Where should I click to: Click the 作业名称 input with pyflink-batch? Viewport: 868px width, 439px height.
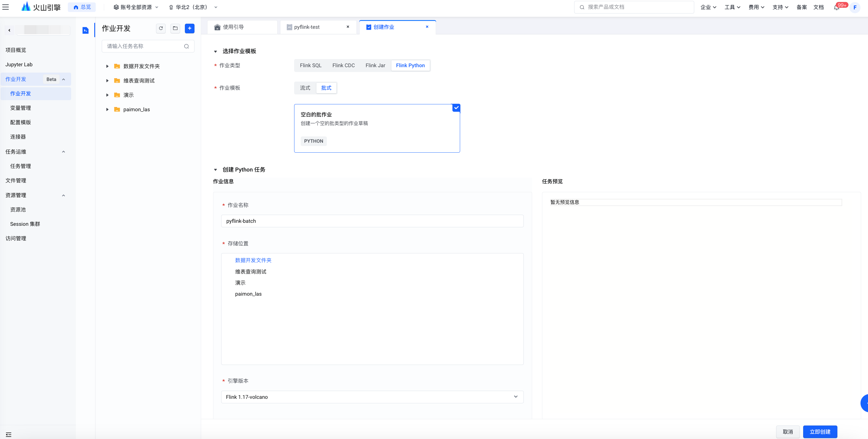(372, 221)
